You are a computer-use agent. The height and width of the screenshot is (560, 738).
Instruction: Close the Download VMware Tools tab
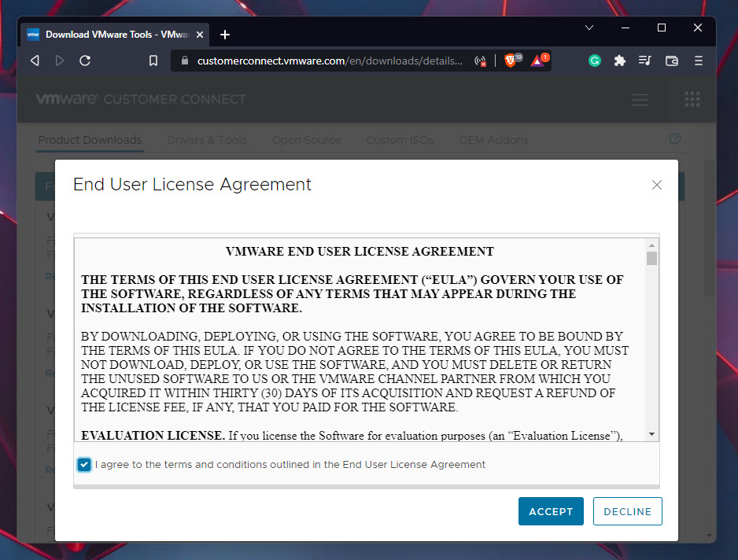coord(200,35)
